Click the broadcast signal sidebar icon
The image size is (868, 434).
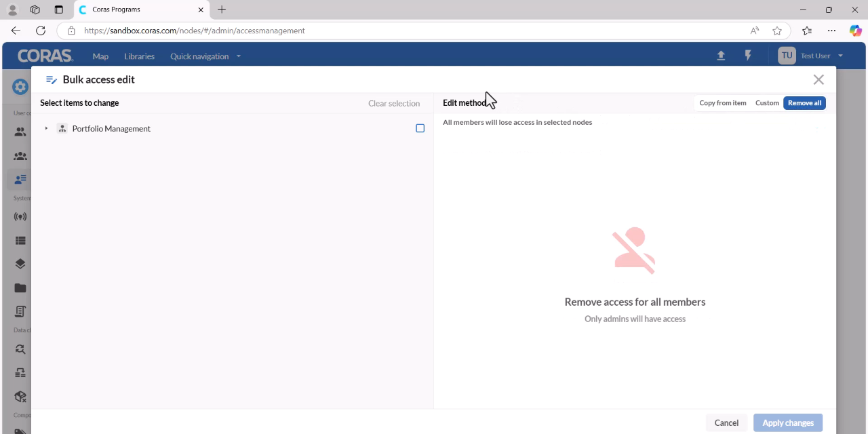[20, 217]
